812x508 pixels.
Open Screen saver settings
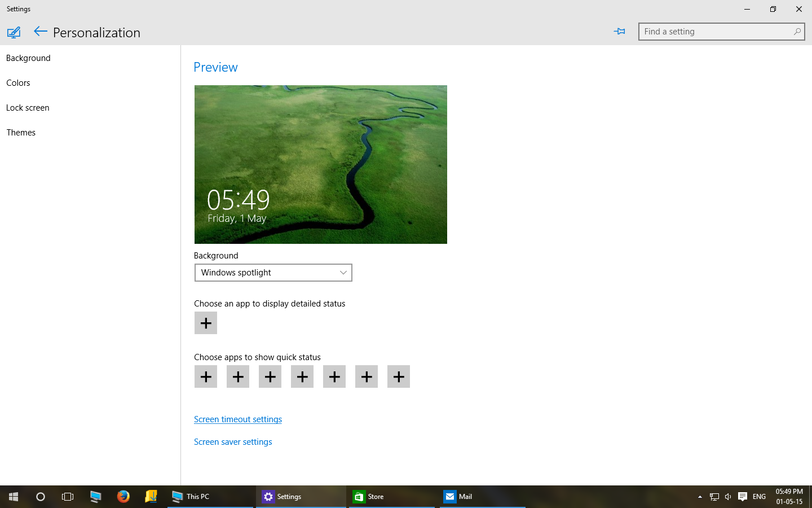(232, 441)
